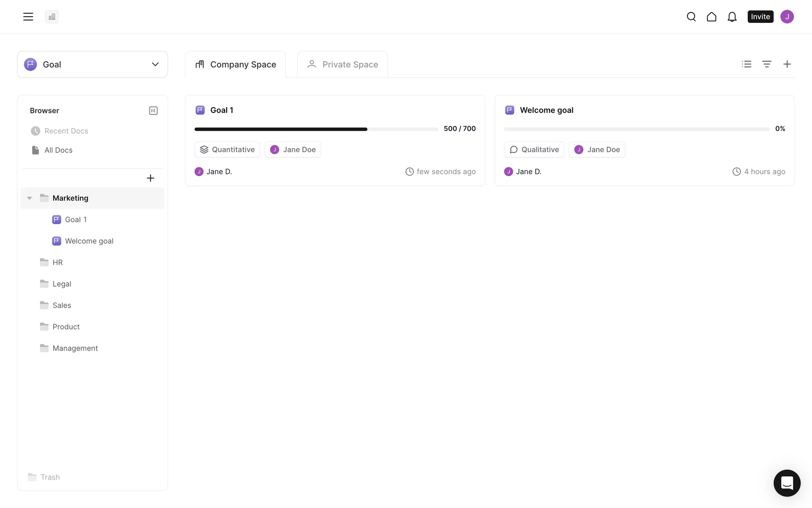Open the Trash folder
812x508 pixels.
click(50, 477)
